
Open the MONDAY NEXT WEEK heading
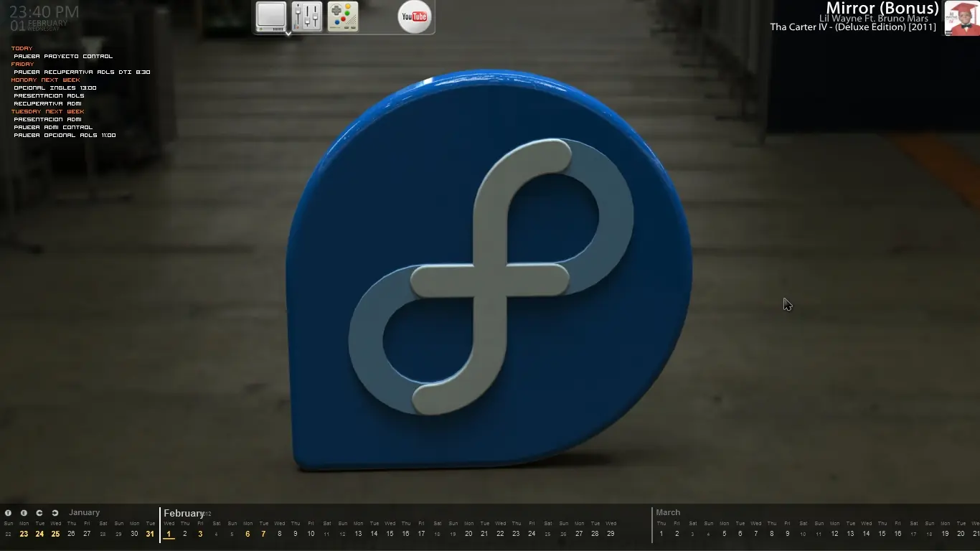pyautogui.click(x=46, y=80)
